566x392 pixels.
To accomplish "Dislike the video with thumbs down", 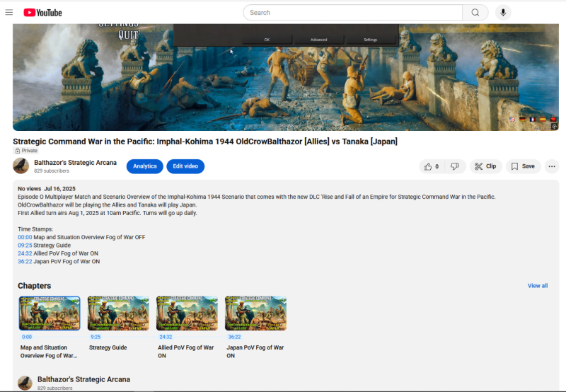I will click(x=455, y=166).
